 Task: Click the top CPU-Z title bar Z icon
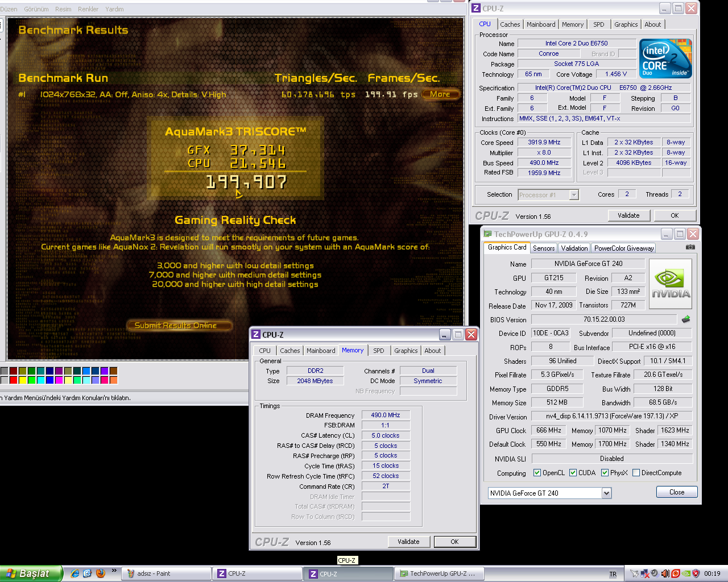477,9
